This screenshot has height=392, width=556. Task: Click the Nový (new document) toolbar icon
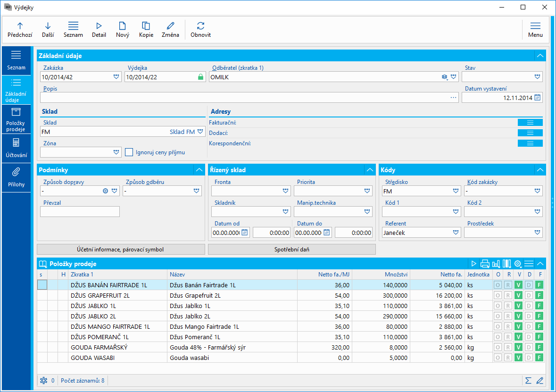(122, 26)
